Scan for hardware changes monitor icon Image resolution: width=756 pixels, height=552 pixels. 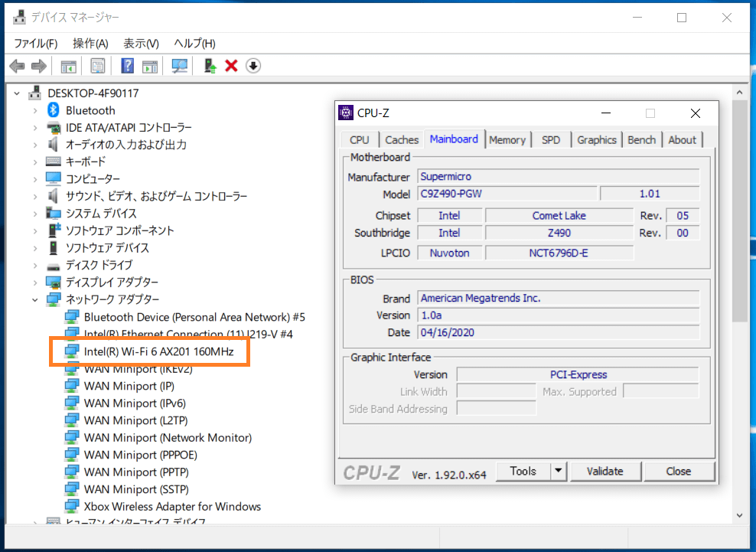(179, 66)
